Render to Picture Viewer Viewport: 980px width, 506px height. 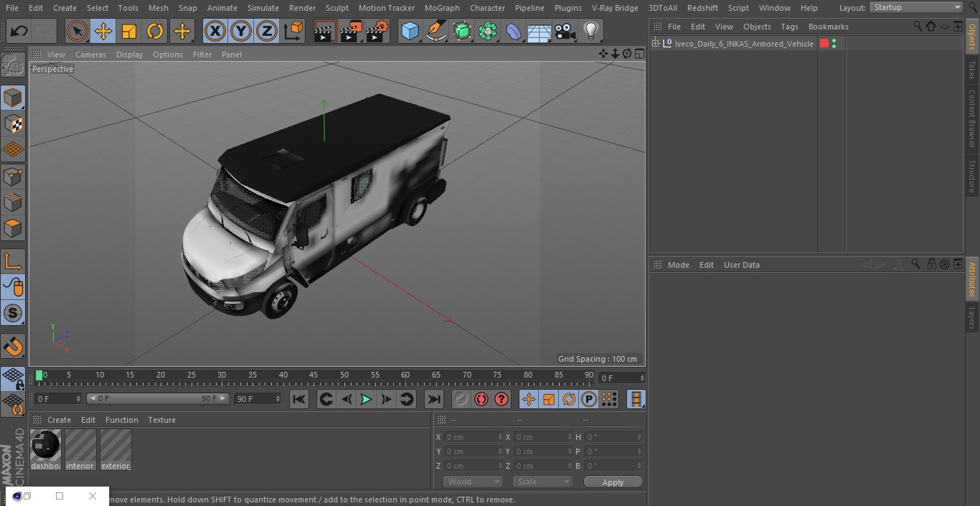[x=351, y=31]
